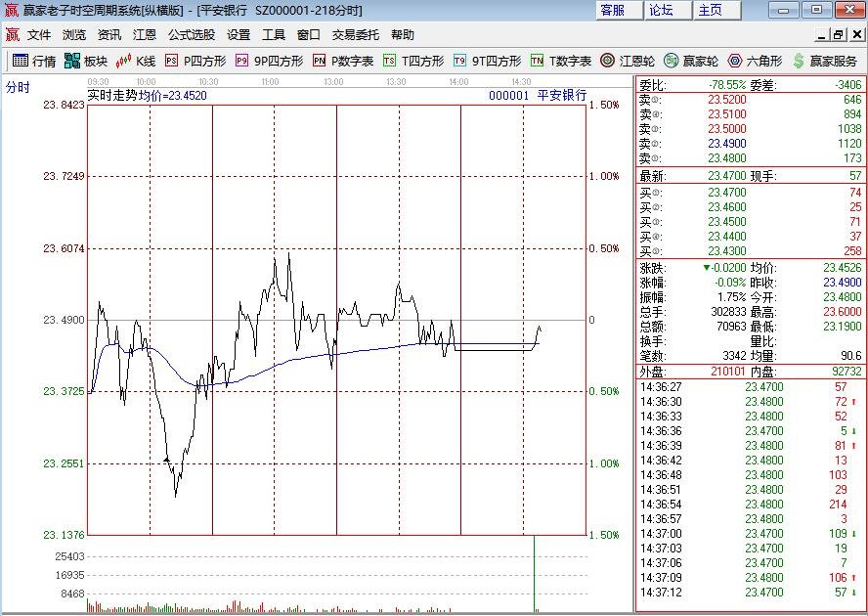Select the sell price 23.4900 row
Screen dimensions: 868x616
(750, 144)
